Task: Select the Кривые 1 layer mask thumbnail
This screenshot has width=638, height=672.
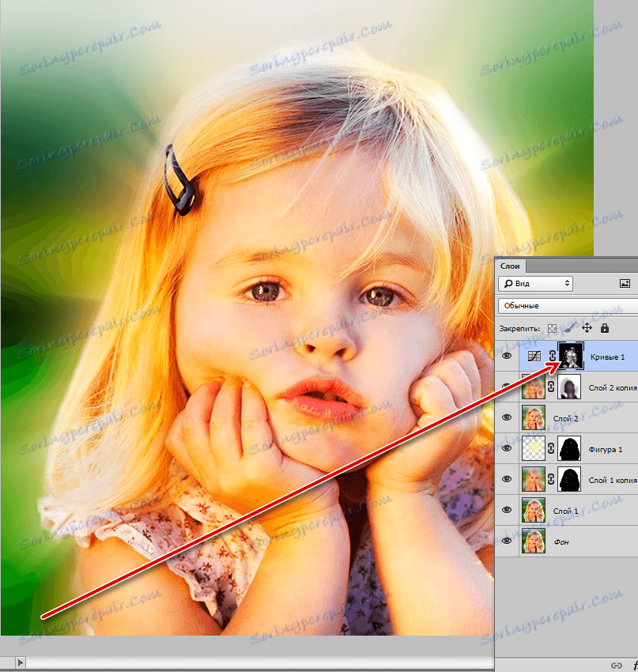Action: click(571, 356)
